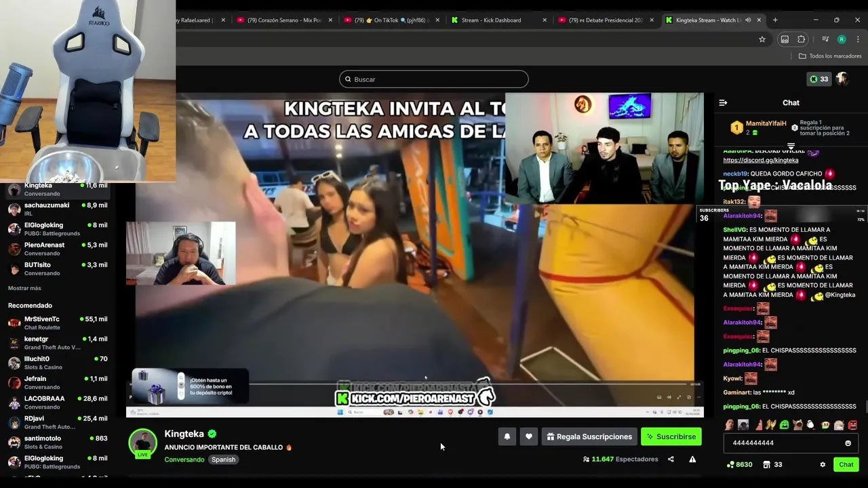Click into the Buscar search field
Viewport: 868px width, 488px height.
(434, 79)
